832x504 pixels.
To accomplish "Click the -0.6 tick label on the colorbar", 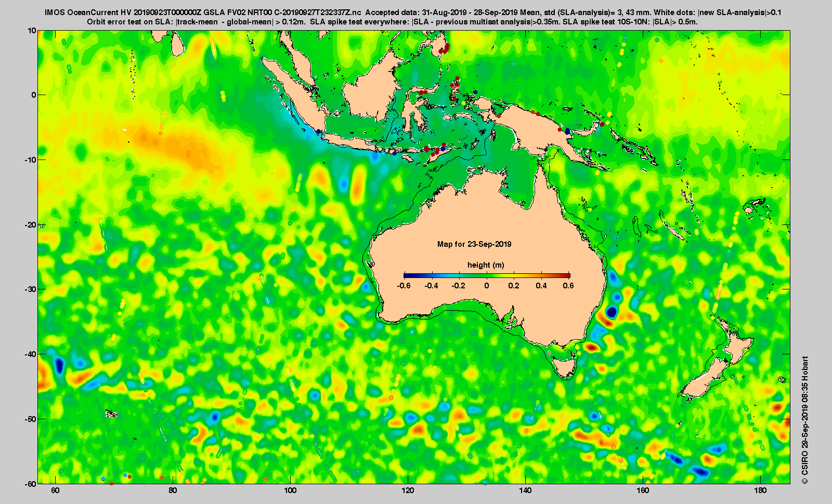I will tap(404, 286).
